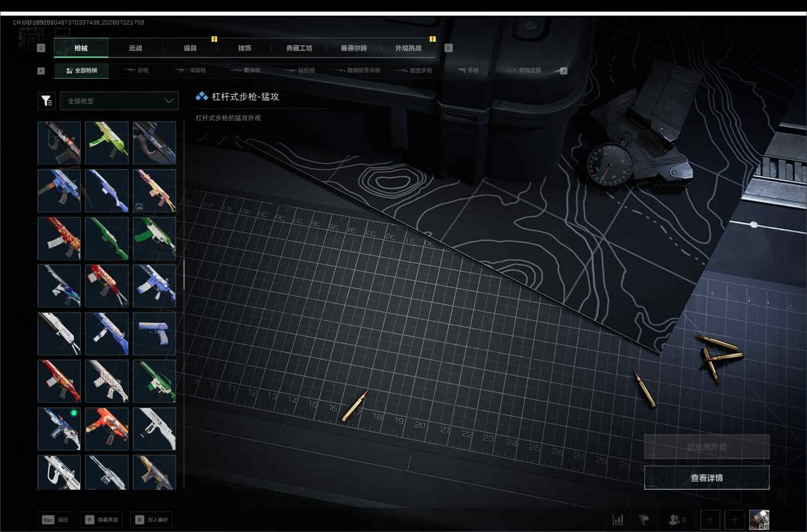Click the H 隐藏界面 button
Viewport: 807px width, 532px height.
pyautogui.click(x=101, y=519)
